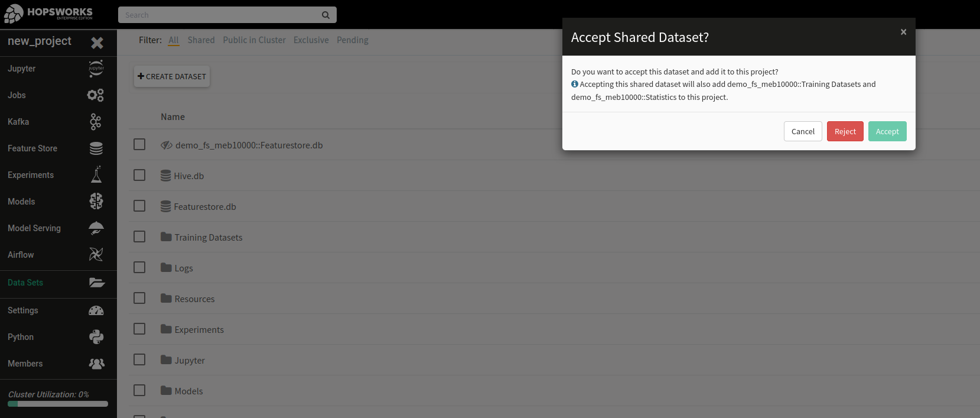Check the demo_fs_meb10000::Featurestore.db checkbox

139,144
